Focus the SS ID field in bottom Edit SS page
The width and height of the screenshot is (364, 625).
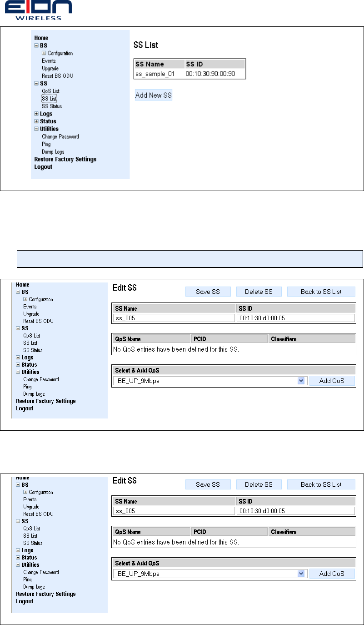coord(295,511)
